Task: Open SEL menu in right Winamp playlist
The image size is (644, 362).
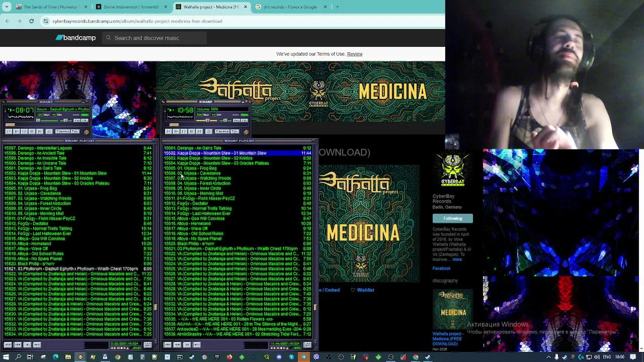Action: (187, 344)
